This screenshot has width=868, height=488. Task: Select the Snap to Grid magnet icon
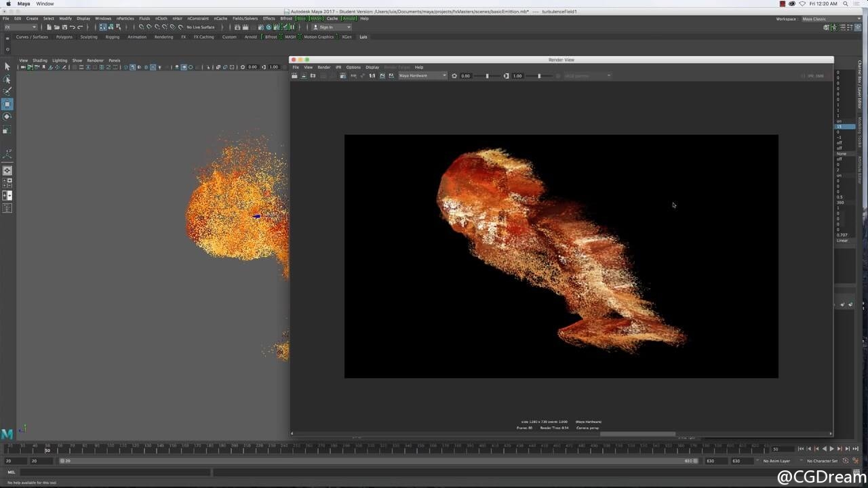[x=141, y=28]
